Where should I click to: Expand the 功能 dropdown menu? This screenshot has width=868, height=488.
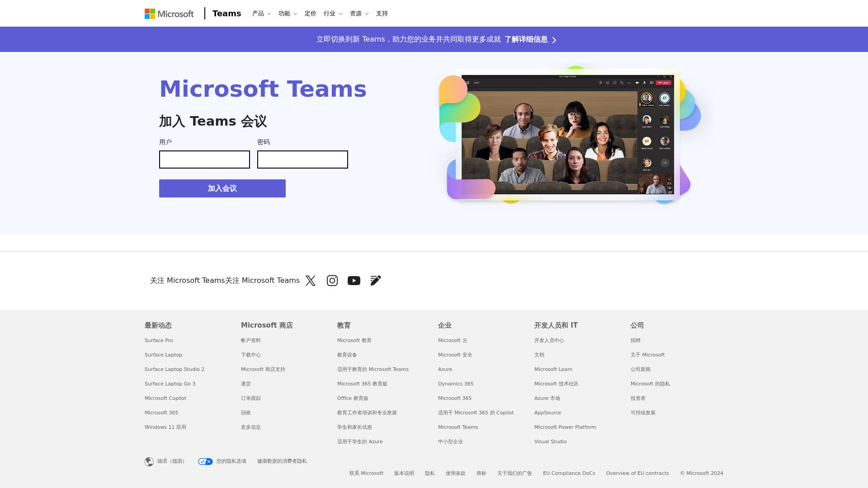[288, 14]
